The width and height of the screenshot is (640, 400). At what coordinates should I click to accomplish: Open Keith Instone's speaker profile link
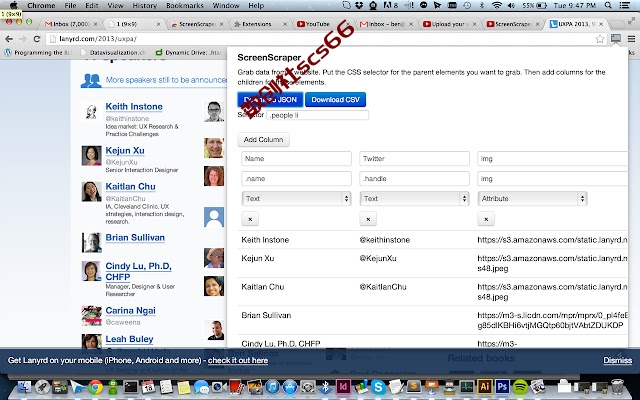click(134, 107)
